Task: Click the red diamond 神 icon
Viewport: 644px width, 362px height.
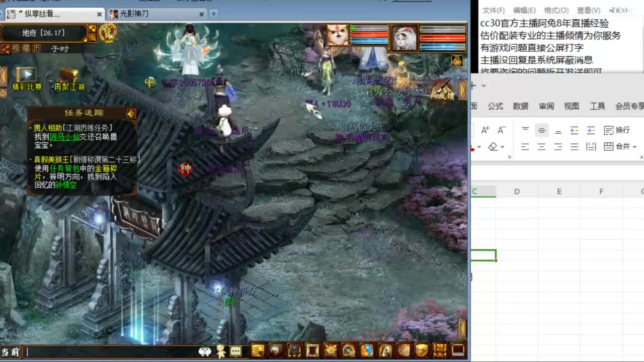Action: coord(185,169)
